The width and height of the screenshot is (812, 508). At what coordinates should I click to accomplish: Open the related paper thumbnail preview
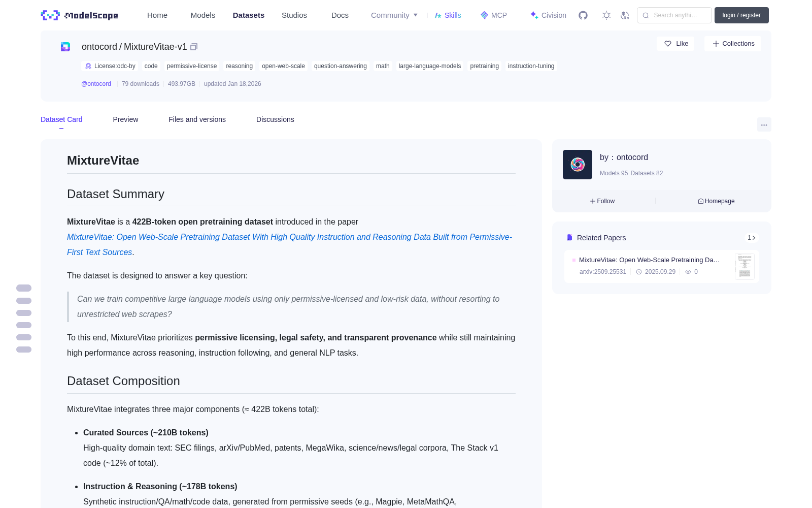[745, 266]
